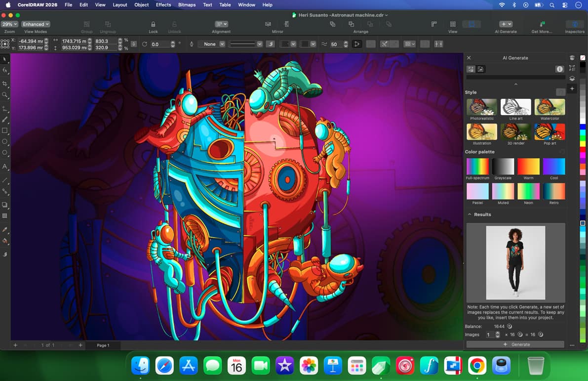Click the Lock icon in the toolbar
The height and width of the screenshot is (381, 588).
coord(153,24)
